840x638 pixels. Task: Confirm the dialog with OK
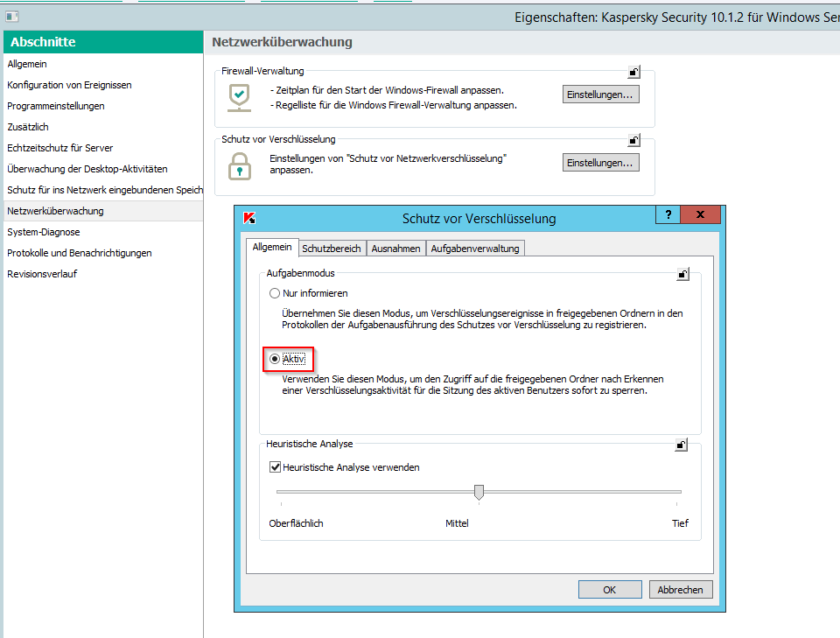point(610,589)
